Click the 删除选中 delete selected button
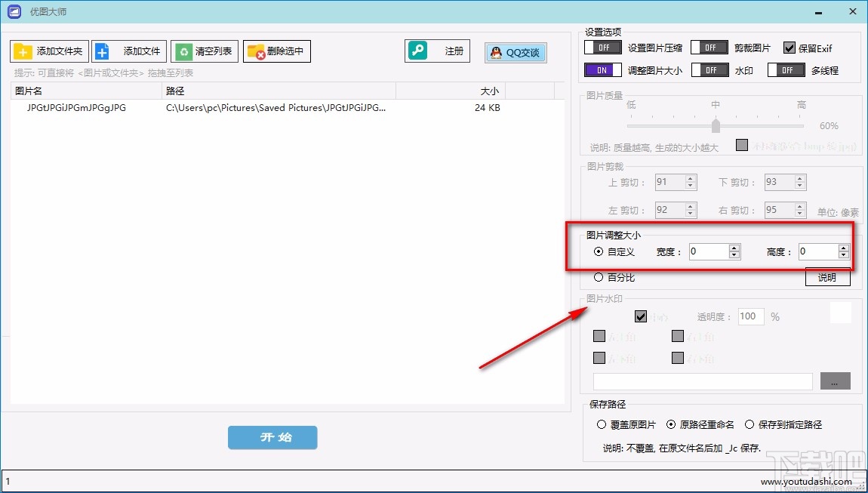The image size is (868, 493). pyautogui.click(x=277, y=51)
